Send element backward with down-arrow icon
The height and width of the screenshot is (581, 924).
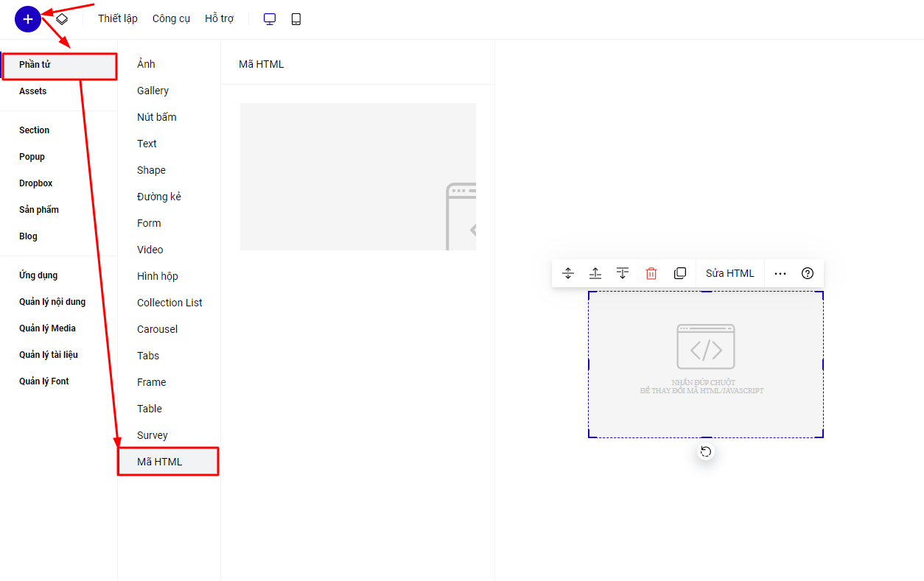point(623,273)
